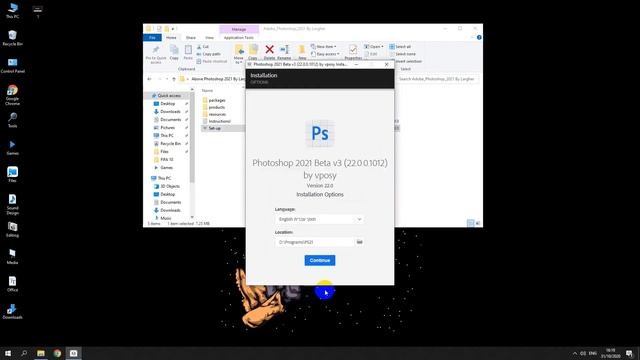Click the Explorer search box

coord(437,79)
